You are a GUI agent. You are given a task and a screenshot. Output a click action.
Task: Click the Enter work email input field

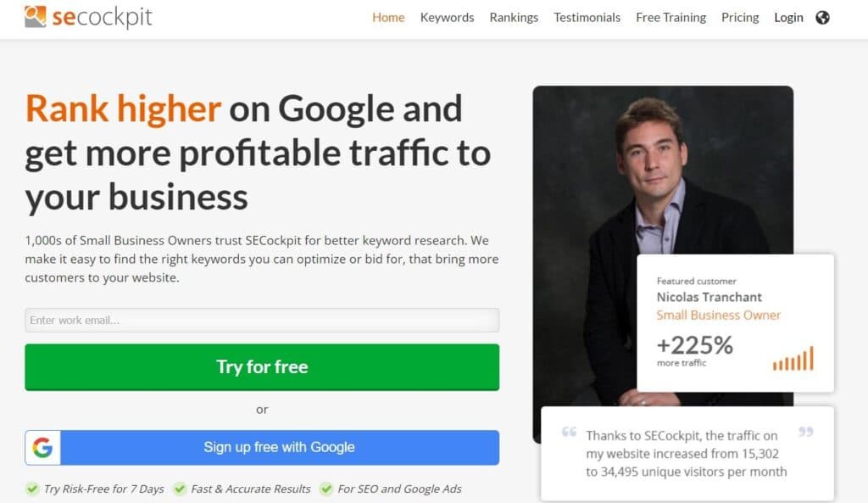[262, 320]
